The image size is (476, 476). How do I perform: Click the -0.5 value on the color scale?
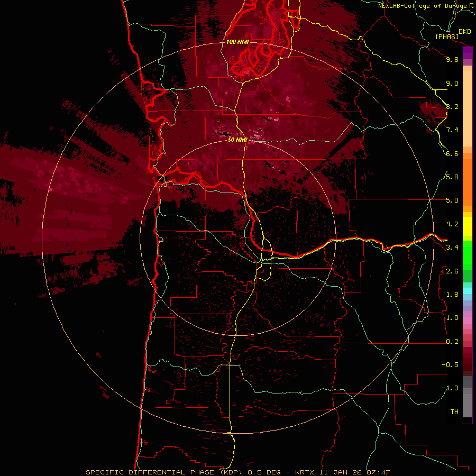tap(450, 365)
